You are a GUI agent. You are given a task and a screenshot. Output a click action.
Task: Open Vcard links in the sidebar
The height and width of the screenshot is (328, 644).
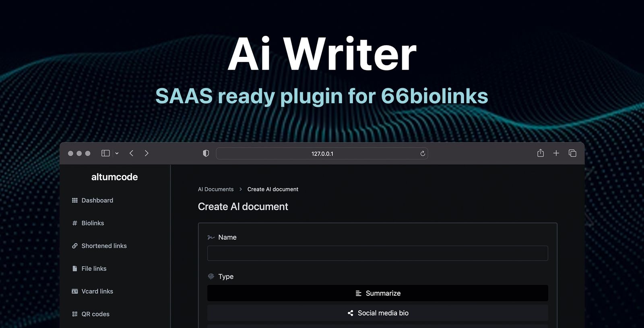97,291
